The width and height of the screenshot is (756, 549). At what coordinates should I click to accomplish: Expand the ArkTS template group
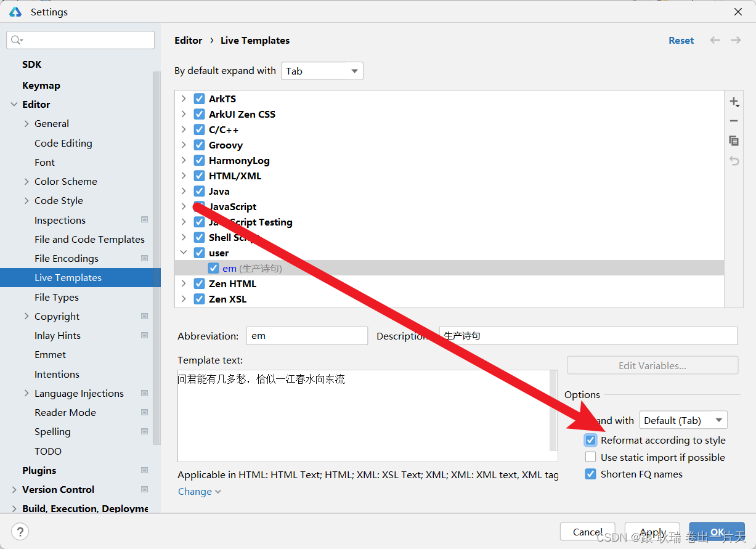point(184,99)
